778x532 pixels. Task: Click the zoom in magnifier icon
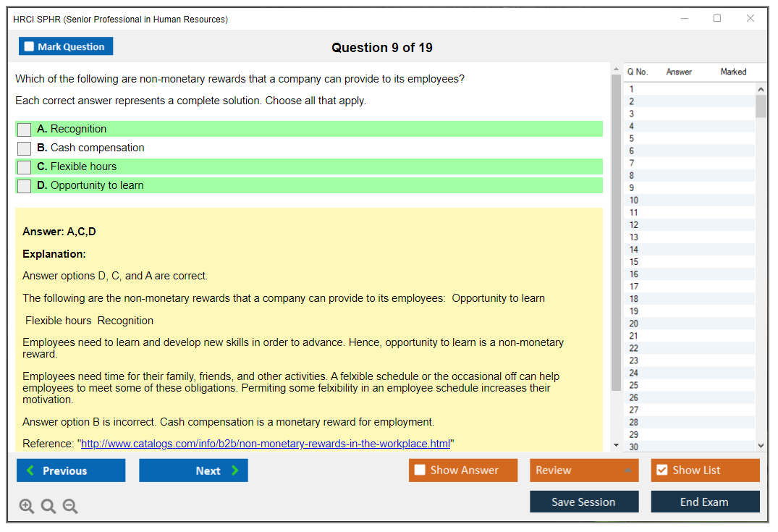pyautogui.click(x=27, y=507)
